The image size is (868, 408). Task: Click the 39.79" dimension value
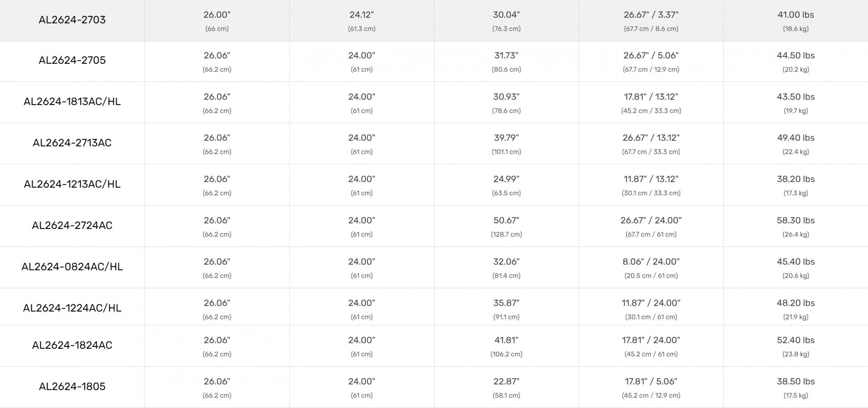coord(506,138)
